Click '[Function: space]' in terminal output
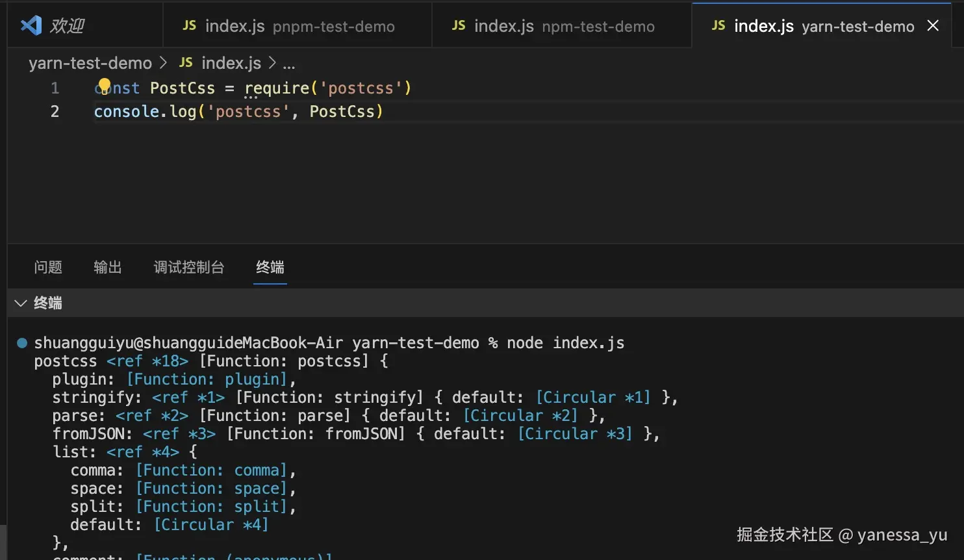Viewport: 964px width, 560px height. click(211, 489)
